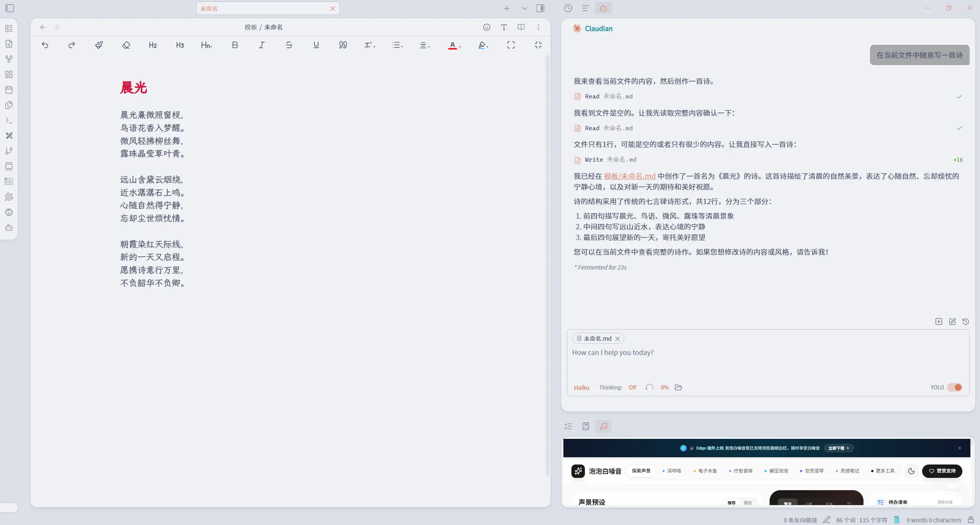Select the format painter brush icon

[99, 45]
